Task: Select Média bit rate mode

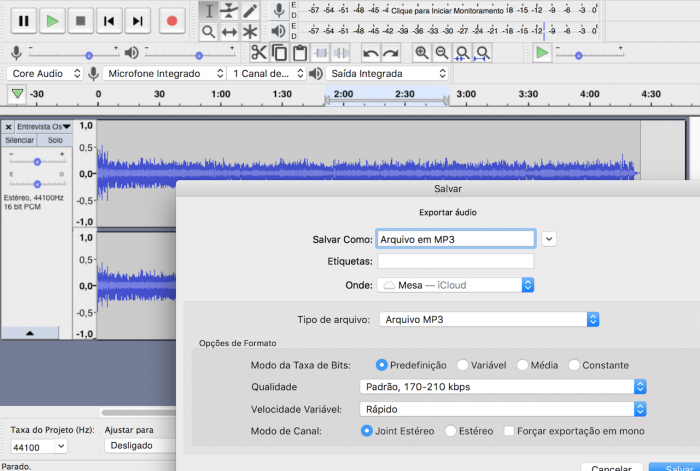Action: pyautogui.click(x=522, y=365)
